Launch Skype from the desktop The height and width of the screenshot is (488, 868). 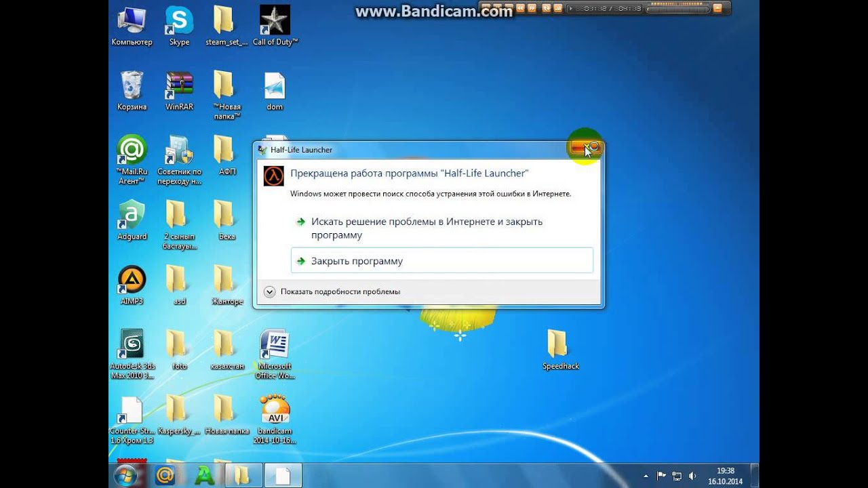point(179,26)
